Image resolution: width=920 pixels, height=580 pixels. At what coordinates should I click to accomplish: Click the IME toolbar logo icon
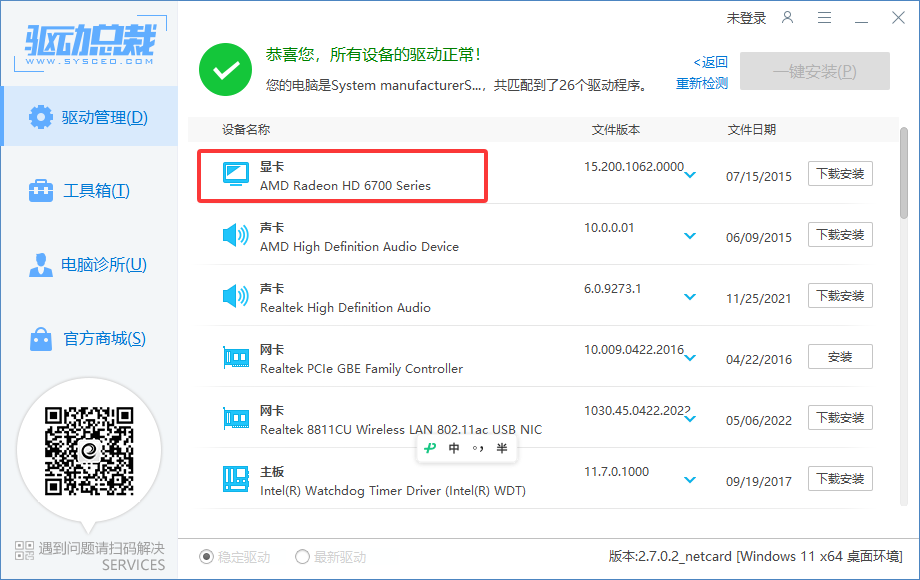click(430, 448)
